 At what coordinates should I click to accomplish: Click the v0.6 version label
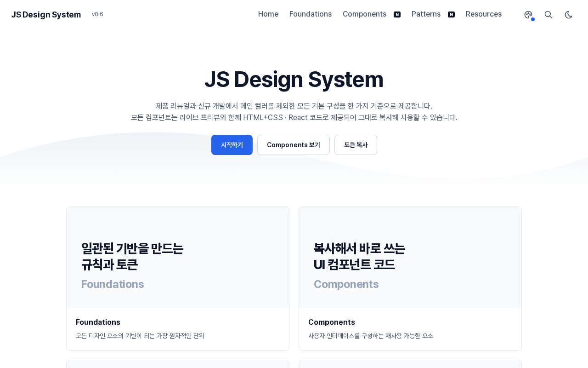pyautogui.click(x=97, y=14)
